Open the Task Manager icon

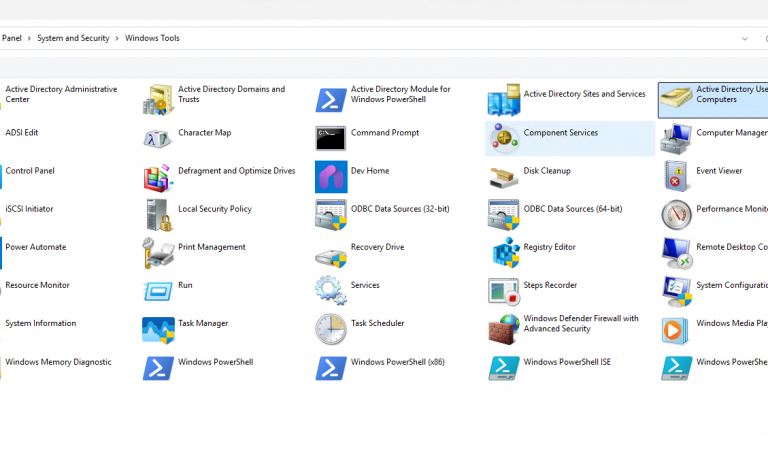[158, 330]
